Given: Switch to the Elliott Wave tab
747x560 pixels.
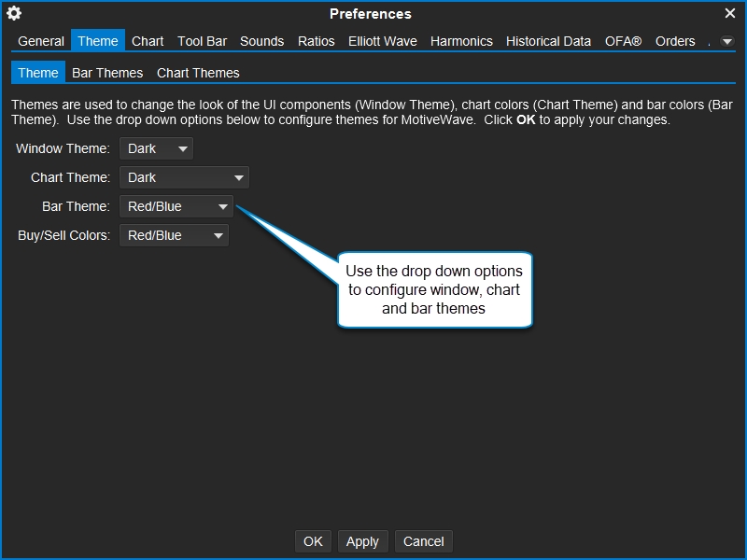Looking at the screenshot, I should (x=383, y=41).
